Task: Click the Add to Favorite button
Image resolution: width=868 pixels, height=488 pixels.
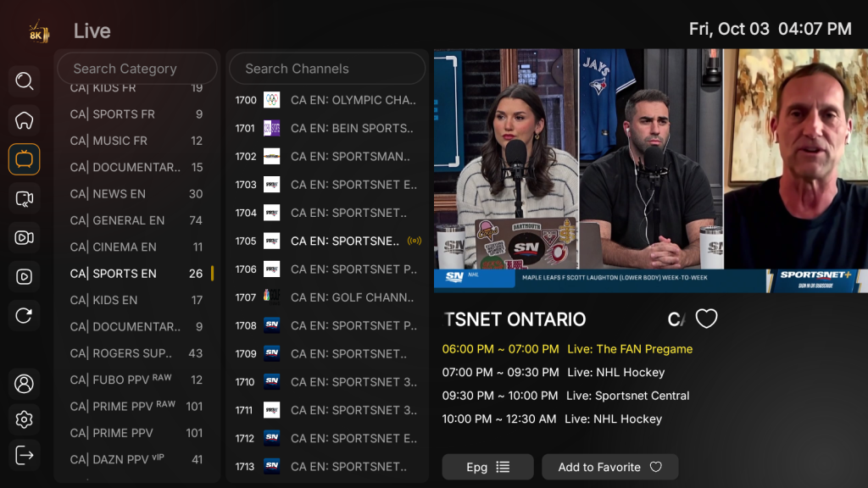Action: (609, 467)
